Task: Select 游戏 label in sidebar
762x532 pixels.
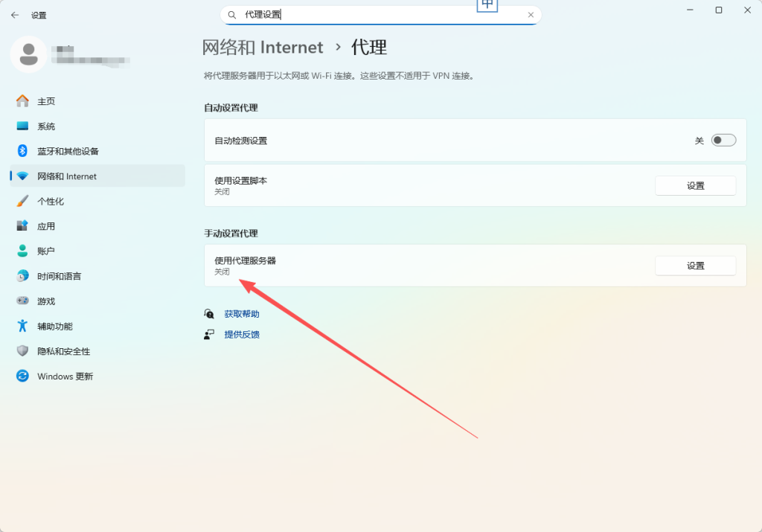Action: pos(46,301)
